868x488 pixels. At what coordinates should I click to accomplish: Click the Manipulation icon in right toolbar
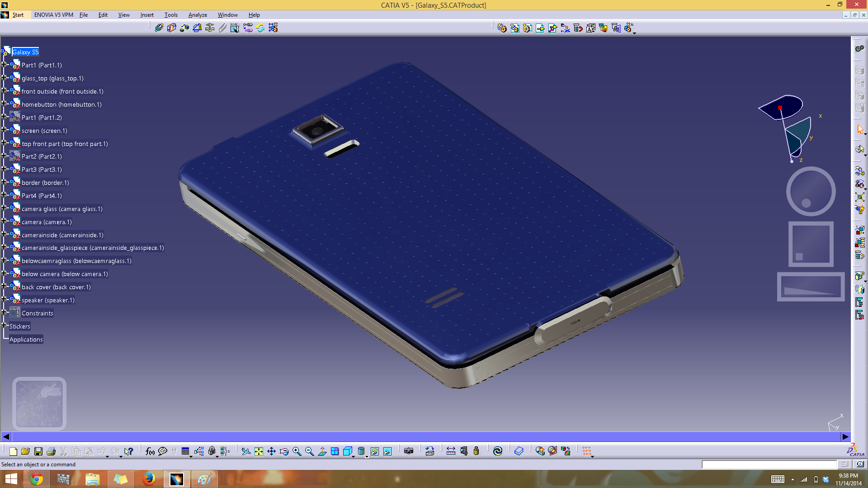pos(860,171)
